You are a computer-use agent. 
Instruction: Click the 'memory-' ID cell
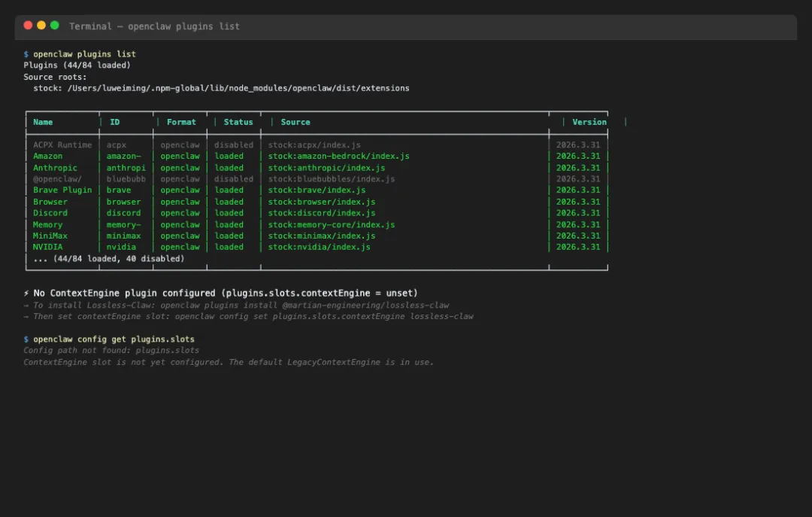124,224
